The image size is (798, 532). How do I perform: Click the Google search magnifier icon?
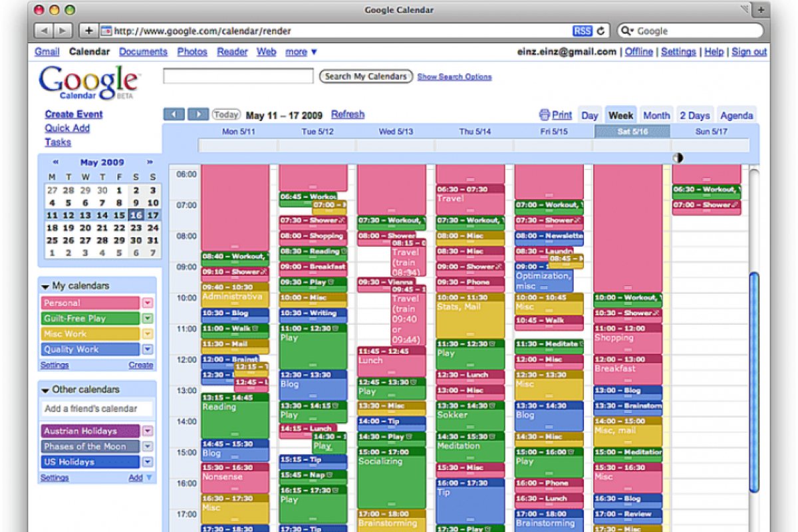(x=627, y=31)
